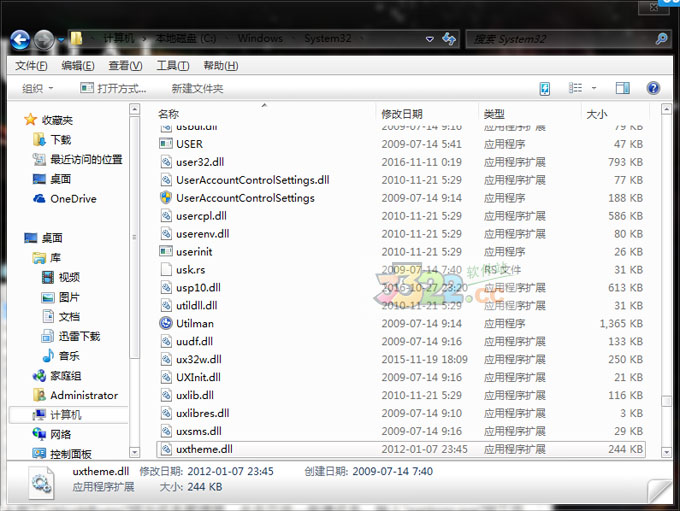Select the uxlibres.dll file name

coord(203,413)
